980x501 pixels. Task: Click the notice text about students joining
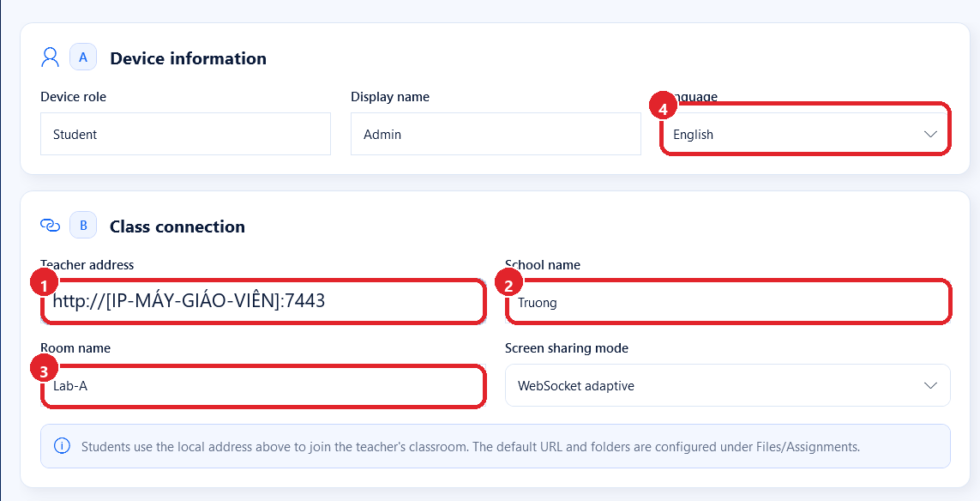tap(471, 447)
